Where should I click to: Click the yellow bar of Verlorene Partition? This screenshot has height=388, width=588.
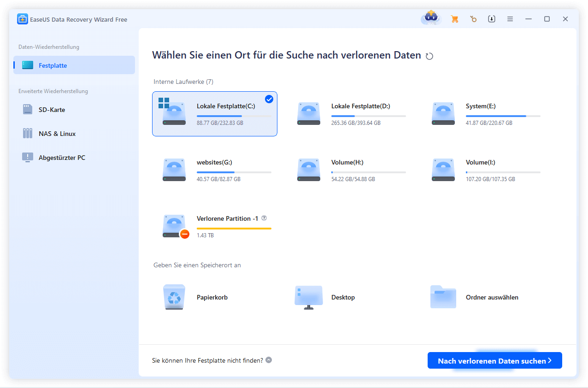(234, 229)
